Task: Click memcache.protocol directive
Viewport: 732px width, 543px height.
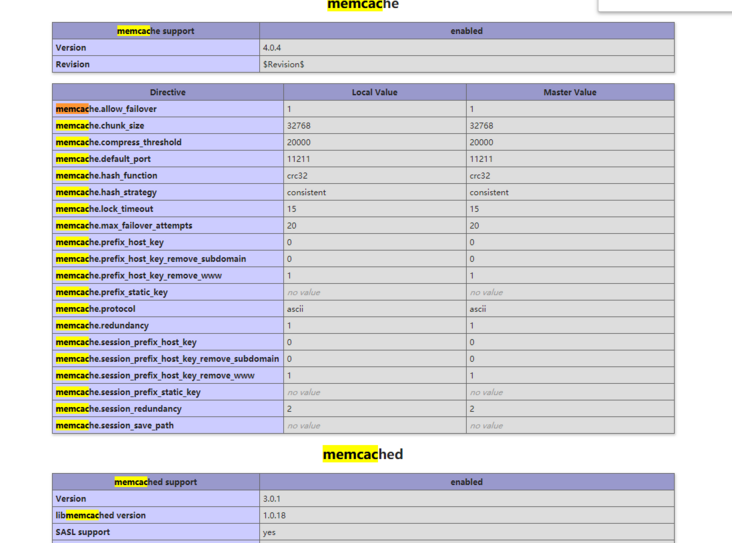Action: 95,309
